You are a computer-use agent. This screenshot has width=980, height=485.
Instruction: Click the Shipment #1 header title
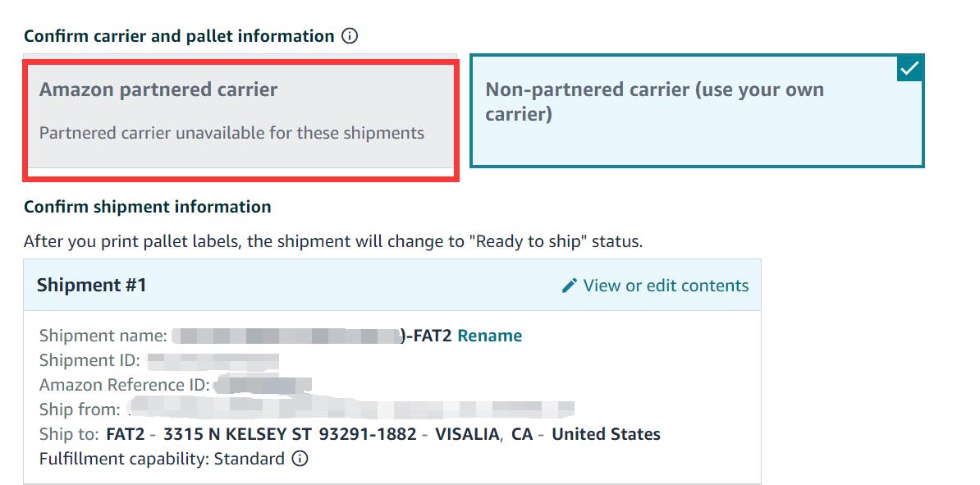[91, 285]
